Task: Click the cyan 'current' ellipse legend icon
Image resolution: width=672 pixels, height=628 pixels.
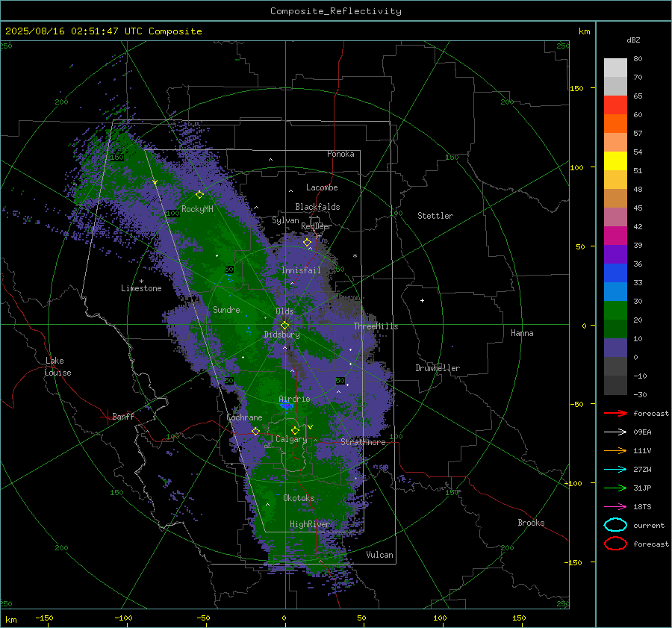Action: coord(615,525)
